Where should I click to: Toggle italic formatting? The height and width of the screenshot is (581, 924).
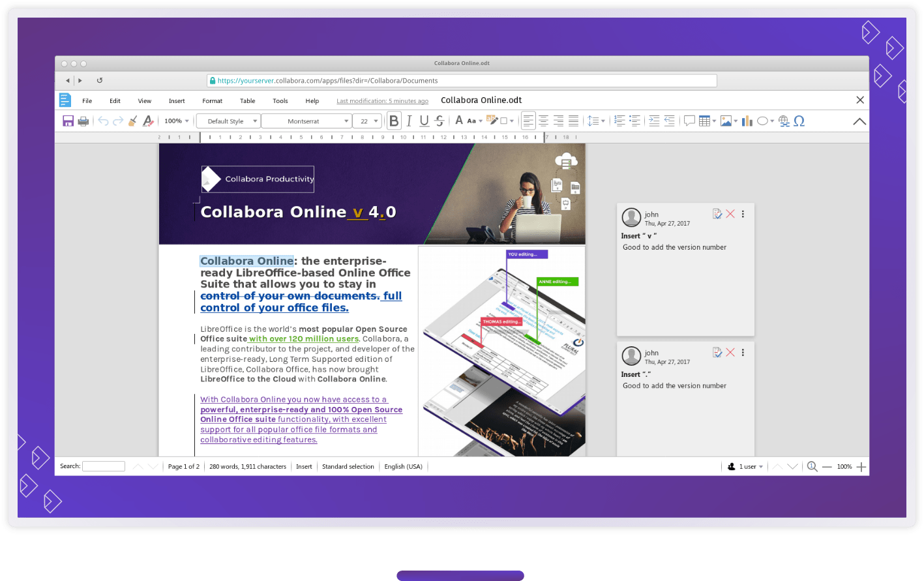pyautogui.click(x=409, y=121)
